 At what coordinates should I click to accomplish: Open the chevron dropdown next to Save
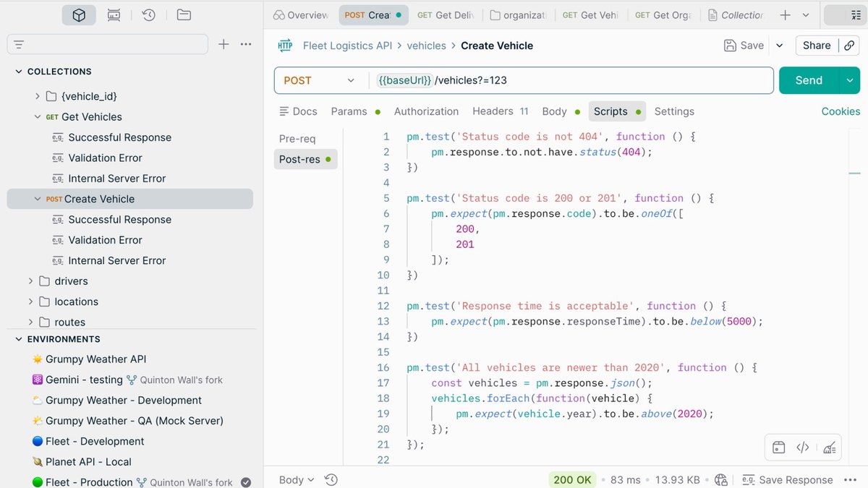pyautogui.click(x=779, y=46)
